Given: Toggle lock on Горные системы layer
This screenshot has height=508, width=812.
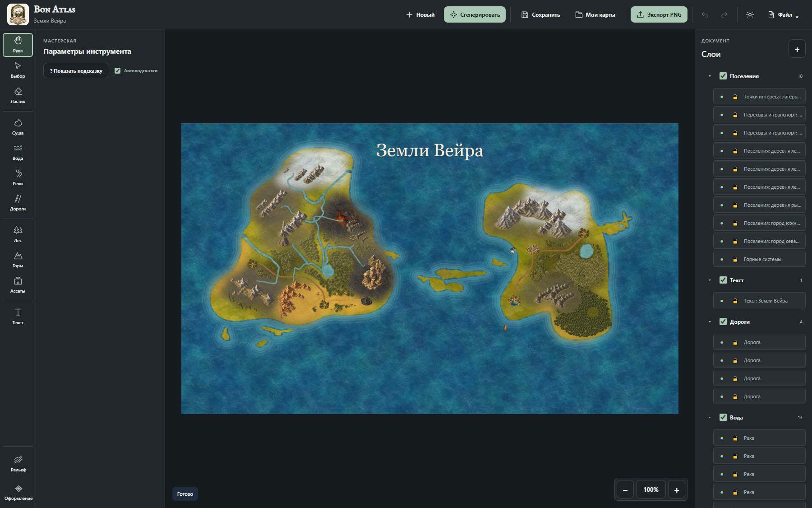Looking at the screenshot, I should pos(735,259).
